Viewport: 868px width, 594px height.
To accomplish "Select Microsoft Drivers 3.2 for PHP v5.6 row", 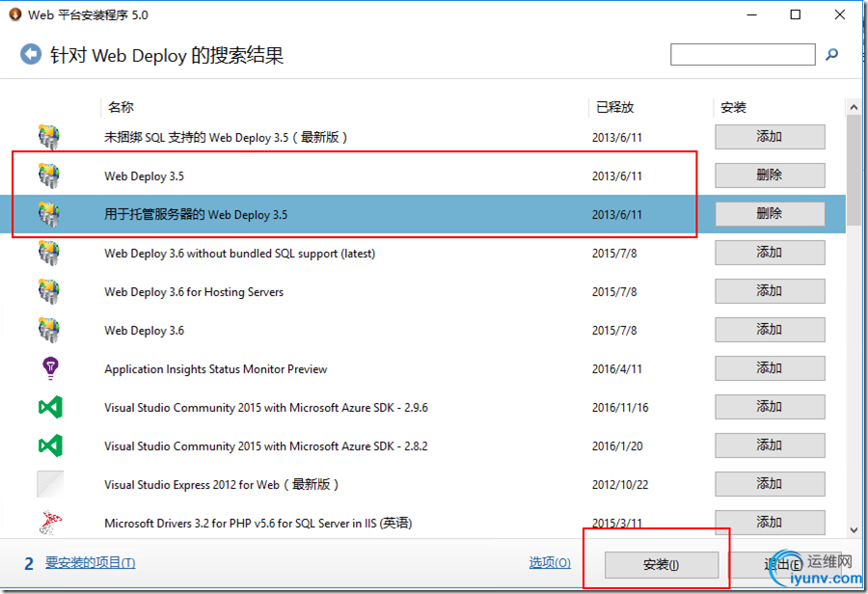I will coord(258,524).
